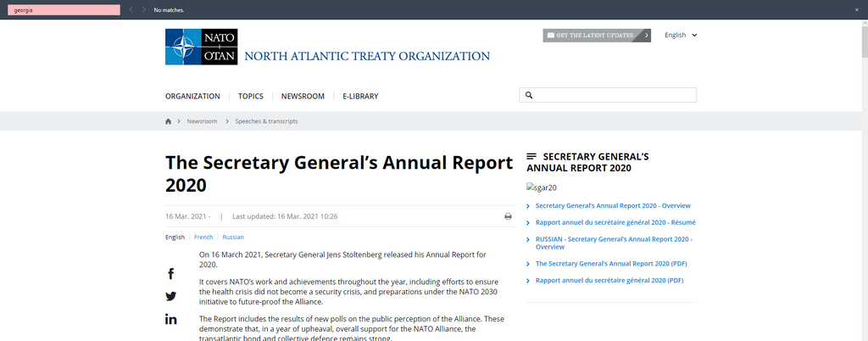868x341 pixels.
Task: Click the home icon in breadcrumb
Action: pyautogui.click(x=169, y=121)
